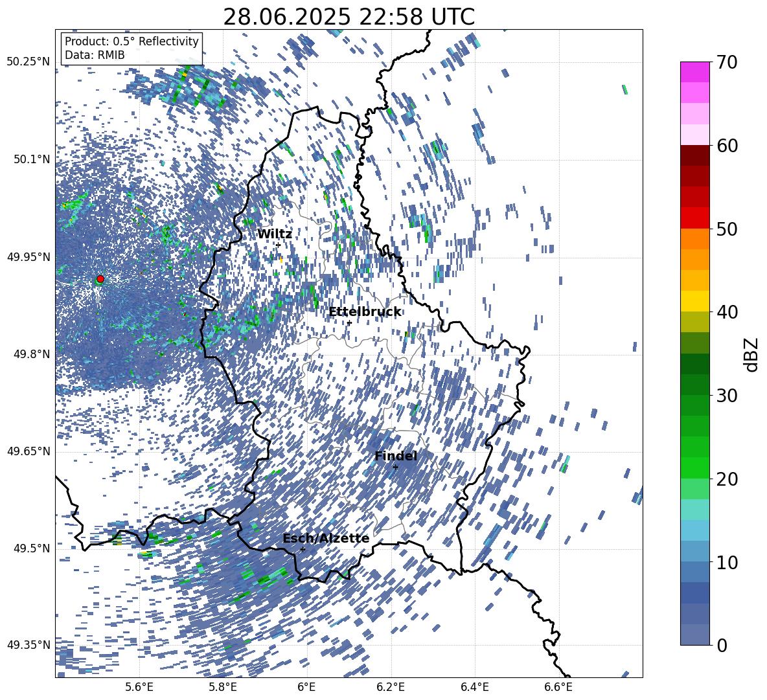Click the cross marker at Findel
Image resolution: width=767 pixels, height=700 pixels.
point(395,468)
